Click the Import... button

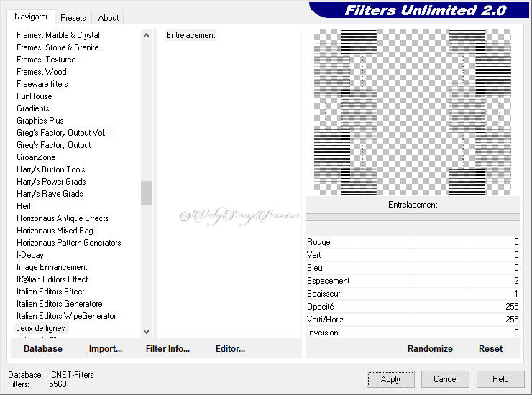click(x=106, y=349)
